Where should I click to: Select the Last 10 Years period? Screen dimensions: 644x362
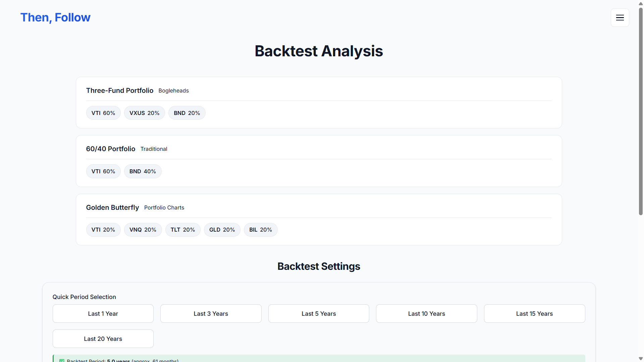pos(426,313)
